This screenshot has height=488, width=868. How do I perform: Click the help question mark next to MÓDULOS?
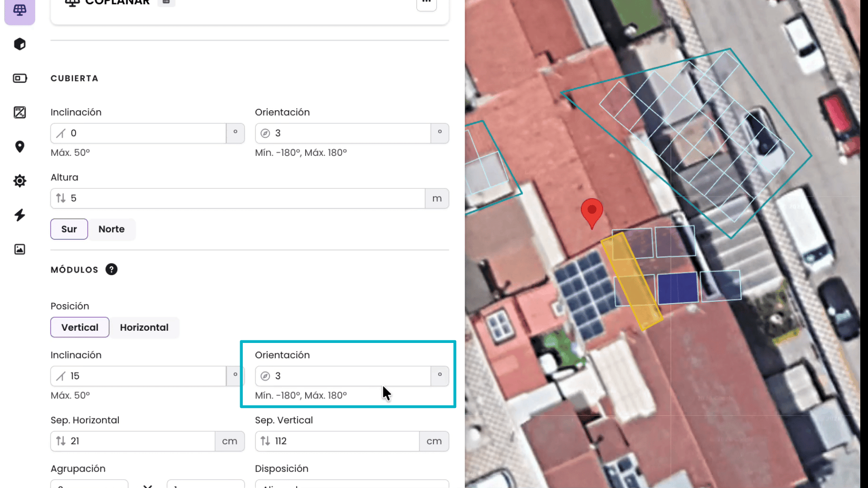pyautogui.click(x=111, y=269)
